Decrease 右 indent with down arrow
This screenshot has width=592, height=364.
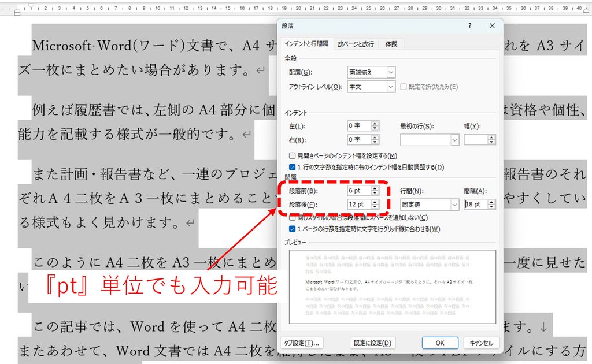click(x=375, y=142)
